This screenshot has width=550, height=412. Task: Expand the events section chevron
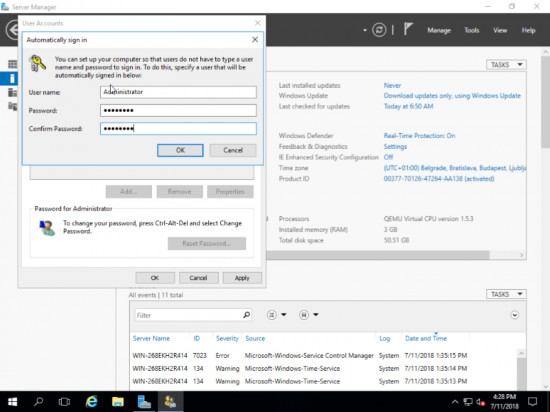click(514, 315)
